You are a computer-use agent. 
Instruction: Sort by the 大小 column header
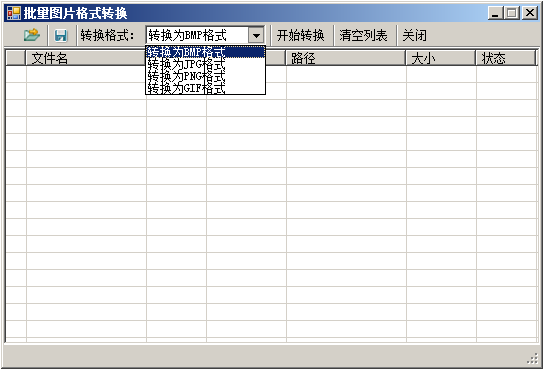(x=441, y=58)
